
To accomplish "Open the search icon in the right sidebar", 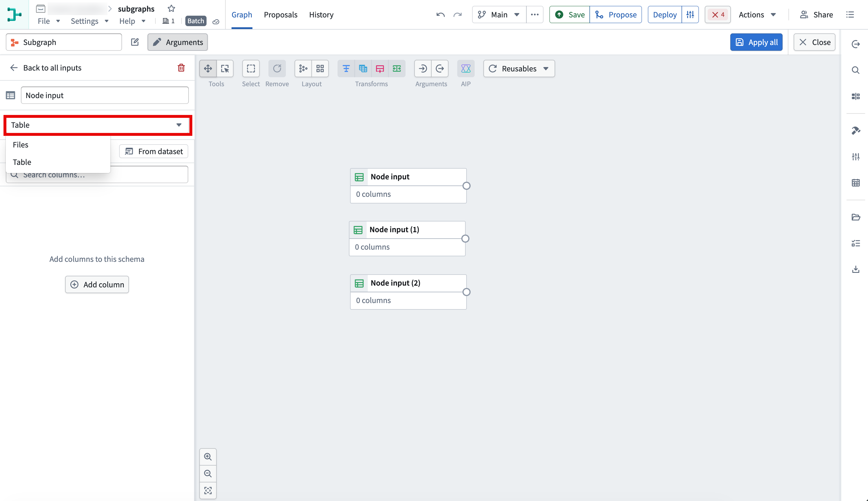I will pyautogui.click(x=856, y=70).
